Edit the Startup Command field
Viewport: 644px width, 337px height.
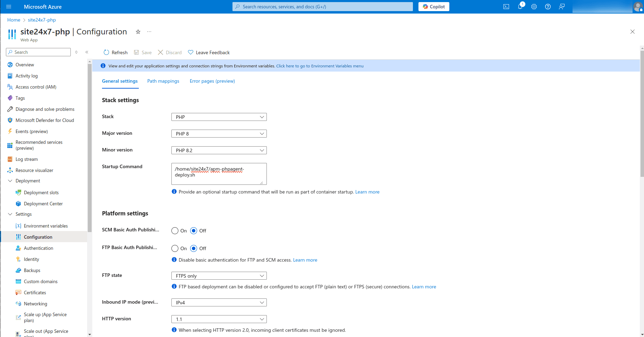point(219,174)
